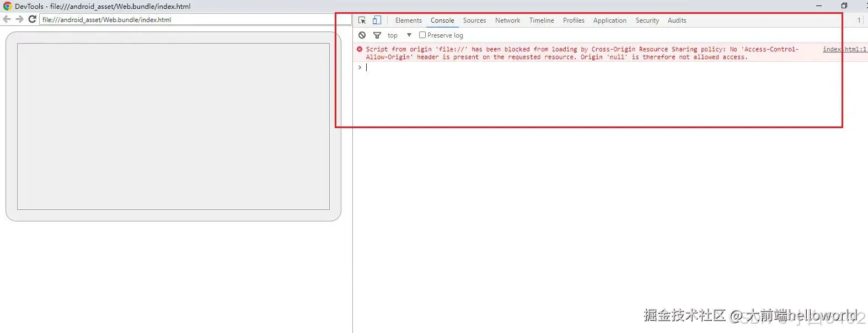Click the error count indicator in the toolbar
868x333 pixels.
(x=858, y=20)
